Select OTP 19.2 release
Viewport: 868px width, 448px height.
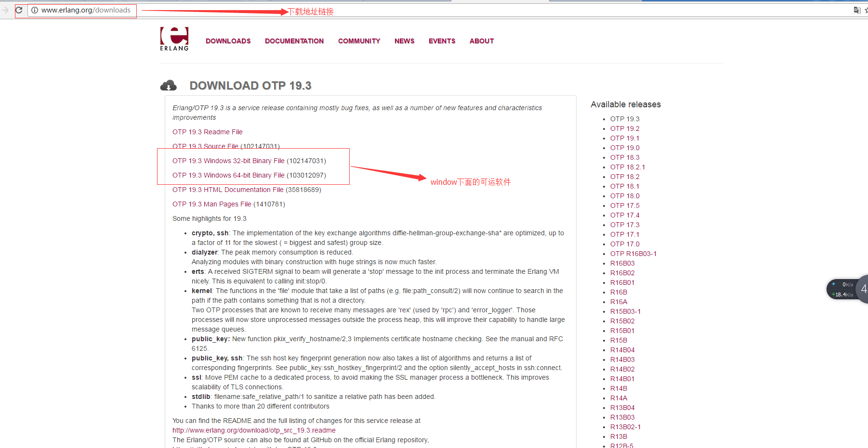[x=625, y=128]
